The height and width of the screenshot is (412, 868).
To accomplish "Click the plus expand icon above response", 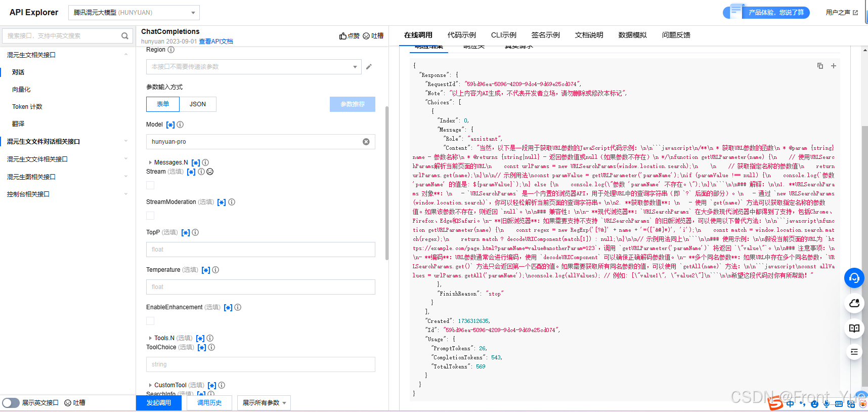I will (834, 66).
